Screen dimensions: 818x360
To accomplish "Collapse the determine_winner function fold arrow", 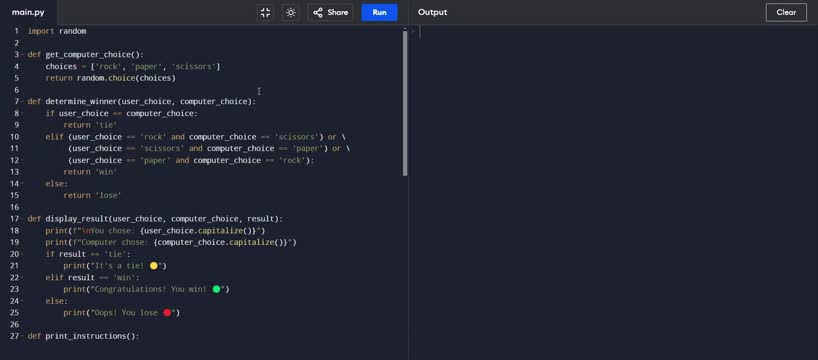I will [22, 102].
